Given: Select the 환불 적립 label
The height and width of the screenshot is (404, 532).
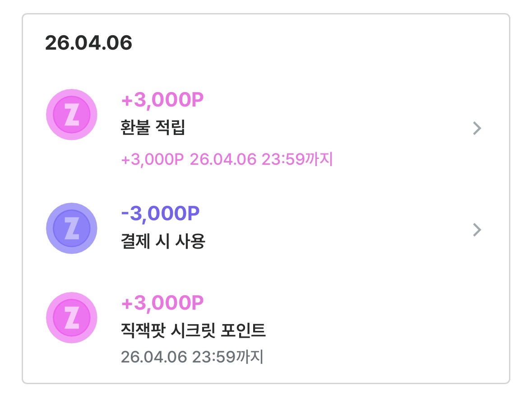Looking at the screenshot, I should tap(153, 129).
